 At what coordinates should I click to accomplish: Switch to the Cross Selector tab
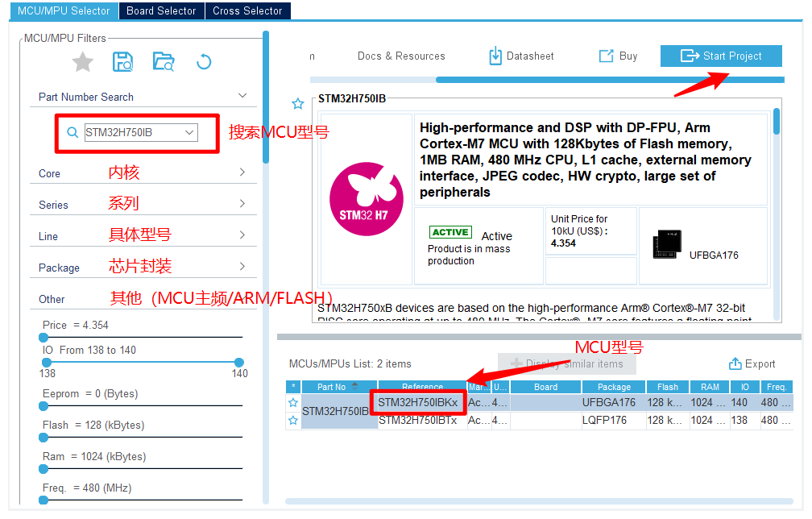[247, 10]
